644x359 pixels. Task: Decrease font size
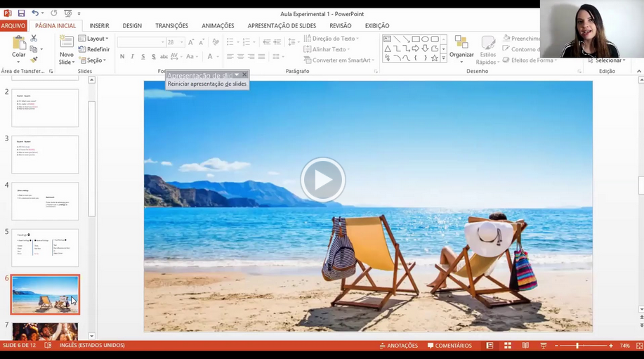click(x=202, y=42)
